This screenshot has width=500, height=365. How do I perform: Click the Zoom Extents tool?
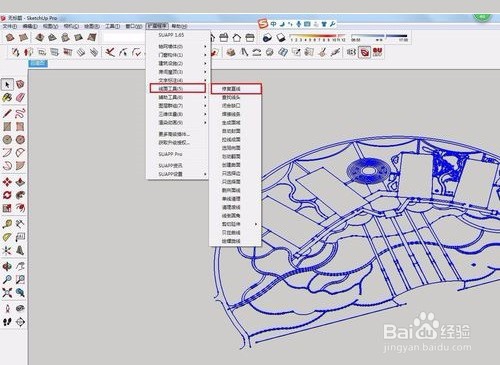[x=7, y=293]
